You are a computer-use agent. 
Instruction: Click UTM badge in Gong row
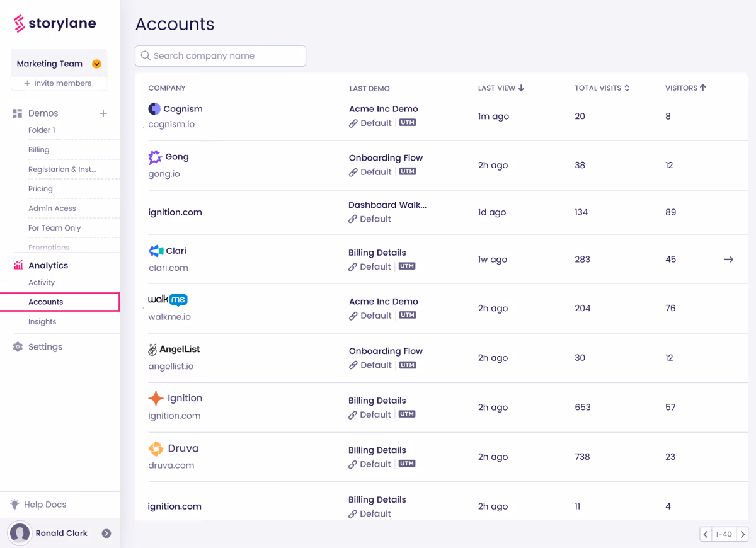pos(408,171)
